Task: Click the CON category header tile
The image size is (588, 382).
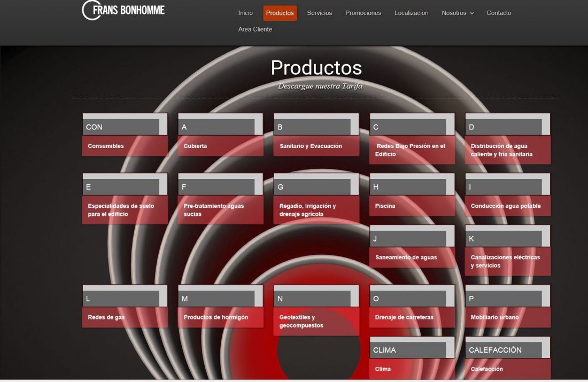Action: point(125,124)
